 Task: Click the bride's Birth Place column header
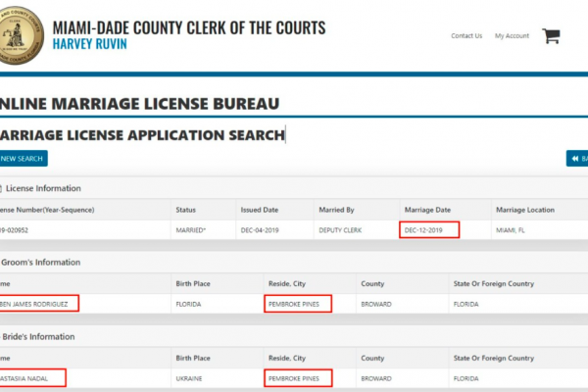[193, 358]
